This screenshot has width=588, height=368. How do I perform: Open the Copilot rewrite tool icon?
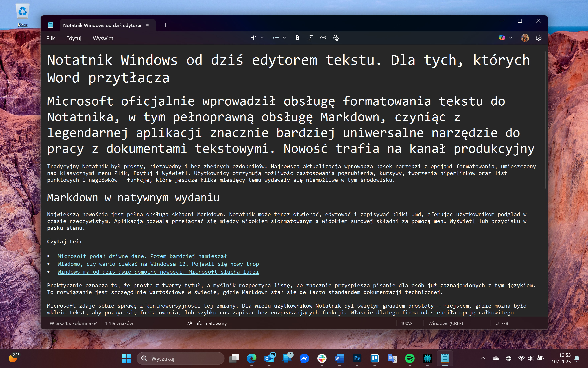pyautogui.click(x=502, y=38)
